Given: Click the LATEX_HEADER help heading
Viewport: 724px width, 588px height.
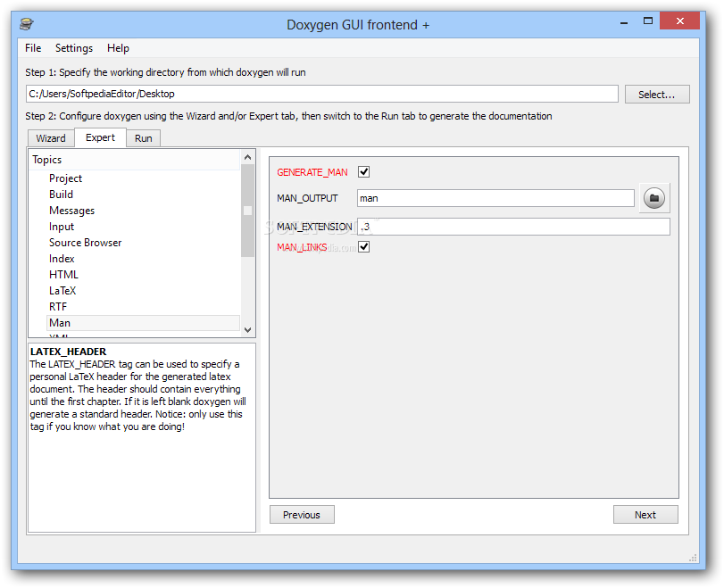Looking at the screenshot, I should 69,352.
